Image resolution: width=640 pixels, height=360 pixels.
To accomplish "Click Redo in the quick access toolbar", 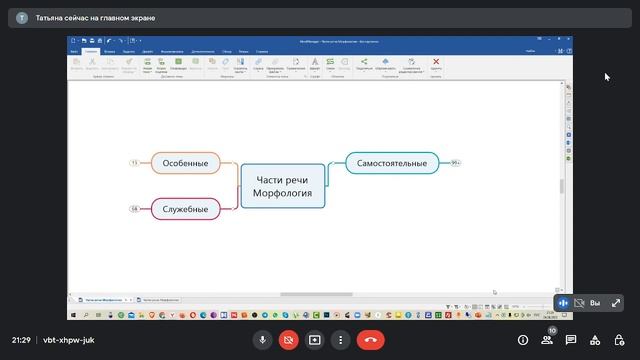I will pos(120,41).
